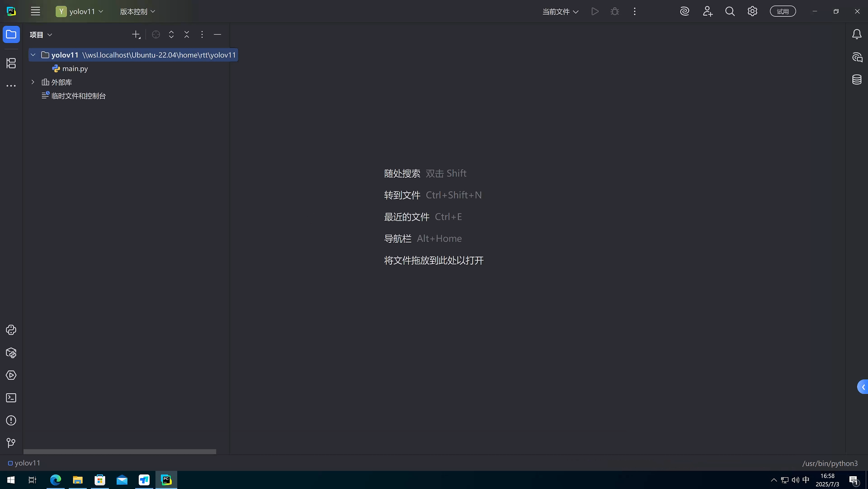Open the Python Console tool window icon

coord(11,330)
